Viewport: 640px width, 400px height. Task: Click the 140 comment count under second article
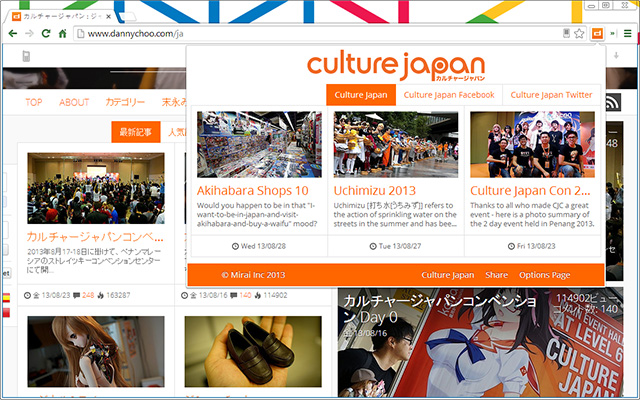245,295
